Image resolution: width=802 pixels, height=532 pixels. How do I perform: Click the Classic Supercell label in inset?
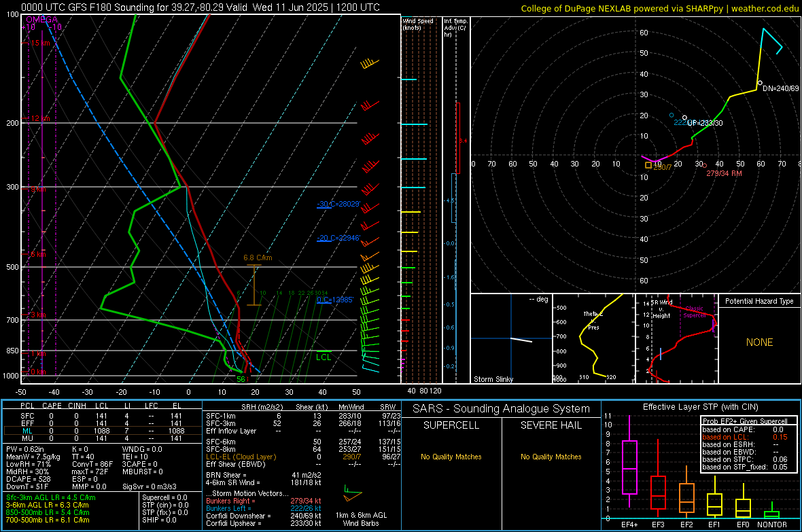pos(695,312)
